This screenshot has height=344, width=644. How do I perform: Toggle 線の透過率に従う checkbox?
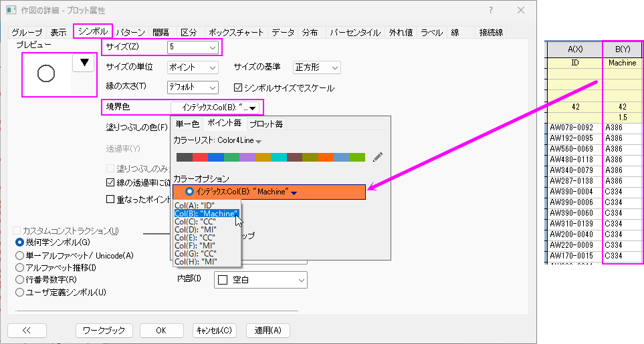coord(110,182)
